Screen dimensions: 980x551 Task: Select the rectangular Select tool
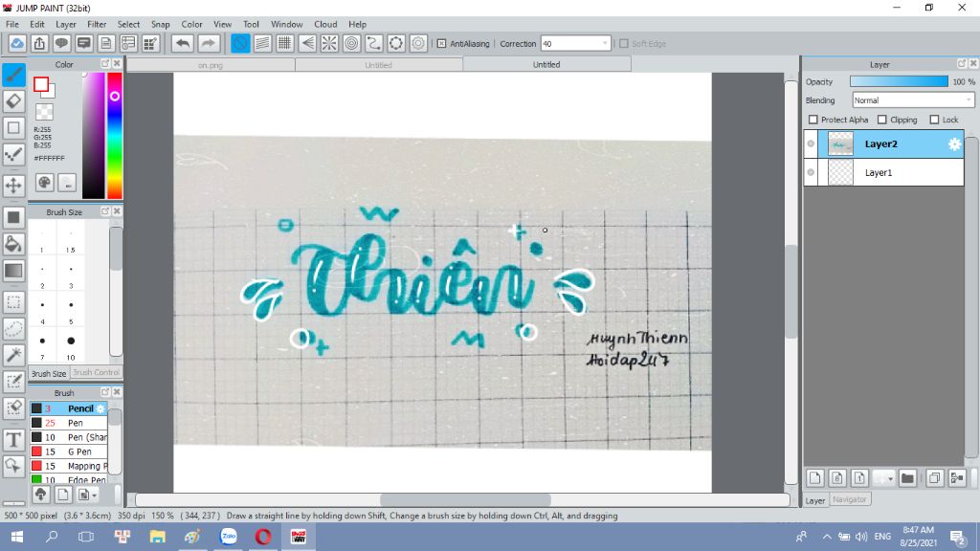[x=13, y=302]
